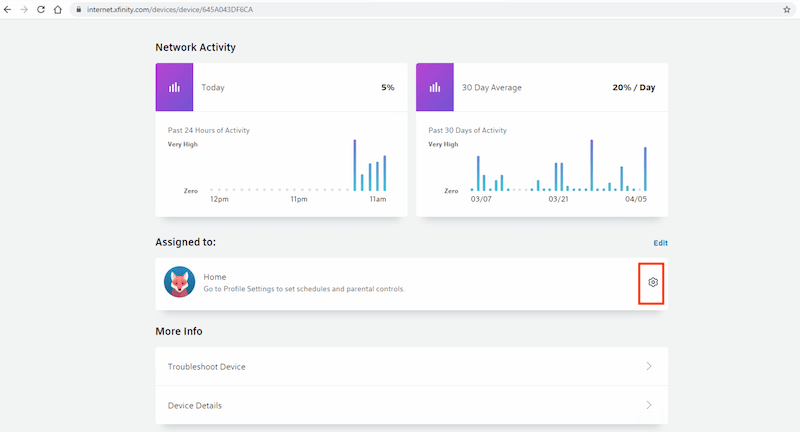Image resolution: width=800 pixels, height=432 pixels.
Task: Open the Troubleshoot Device row
Action: coord(412,366)
